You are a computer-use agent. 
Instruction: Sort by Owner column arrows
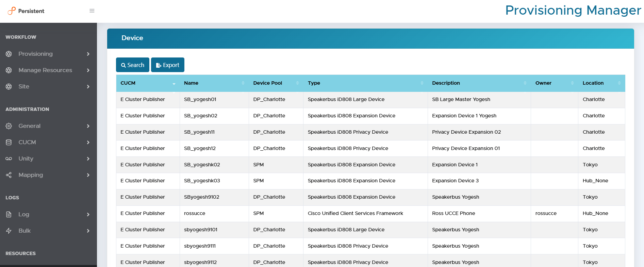pos(572,83)
